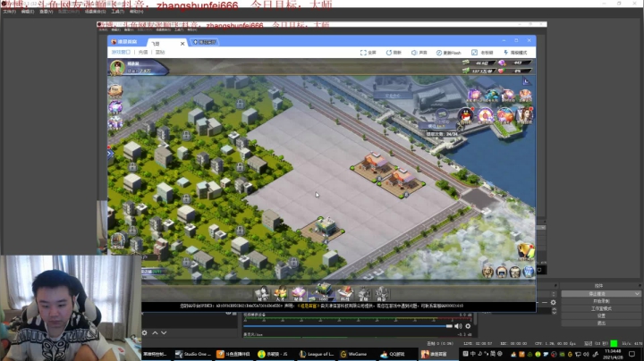Open QQ游戏 taskbar item
The height and width of the screenshot is (361, 644).
[393, 354]
